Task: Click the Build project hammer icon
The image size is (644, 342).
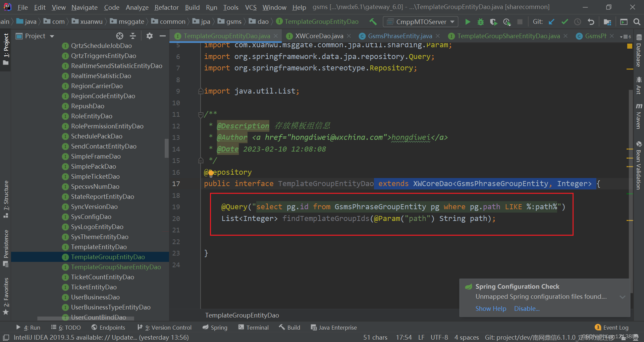Action: (x=373, y=22)
